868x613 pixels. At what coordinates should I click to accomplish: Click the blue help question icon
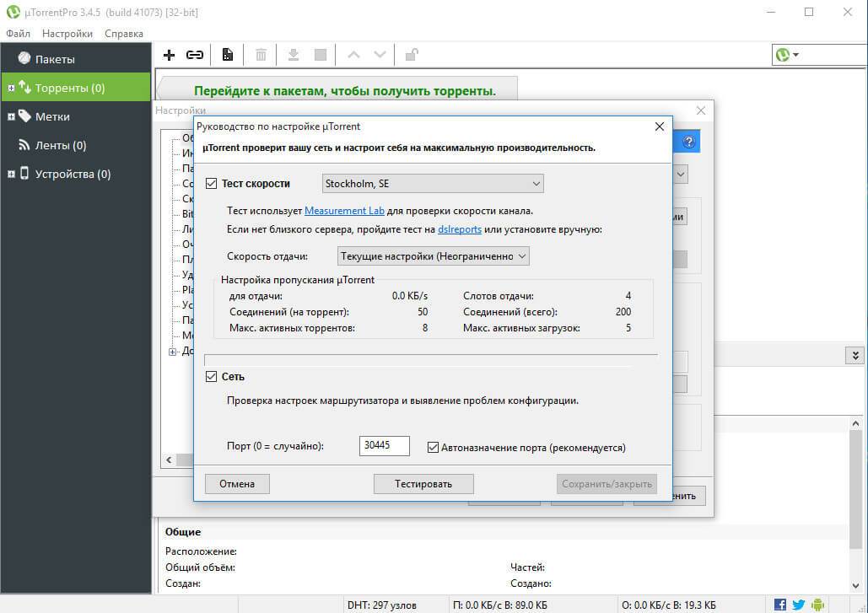688,142
